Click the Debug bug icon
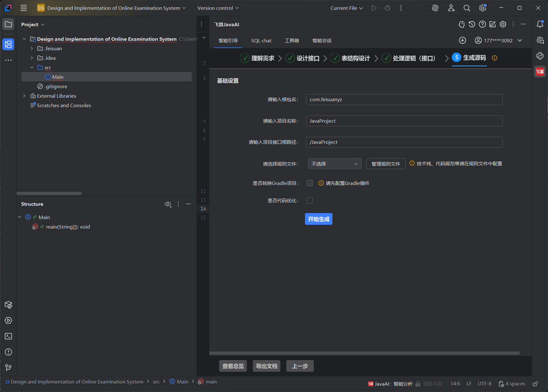Screen dimensions: 548x392 click(x=387, y=8)
